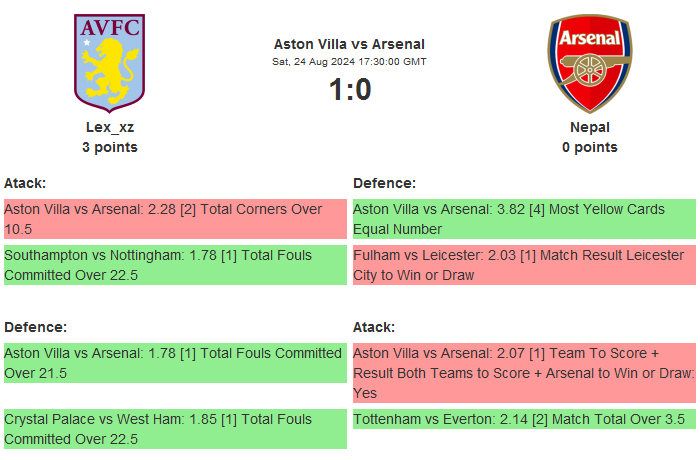Click the left top Atack heading

25,183
